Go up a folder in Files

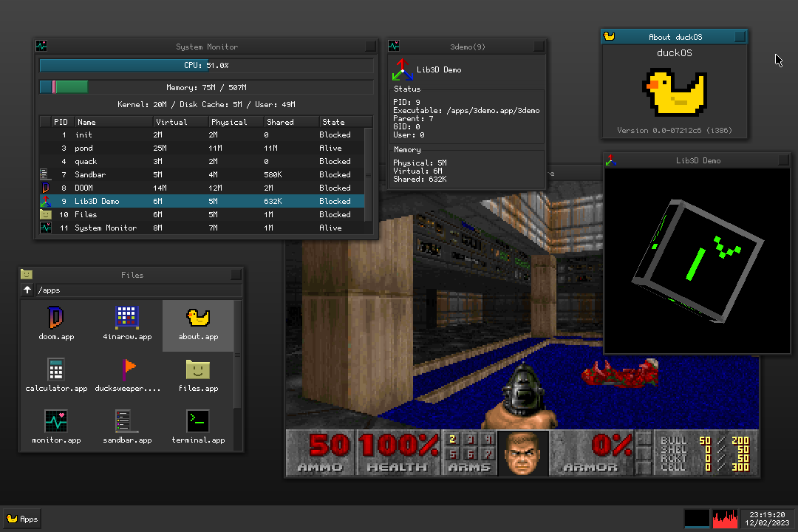click(27, 290)
